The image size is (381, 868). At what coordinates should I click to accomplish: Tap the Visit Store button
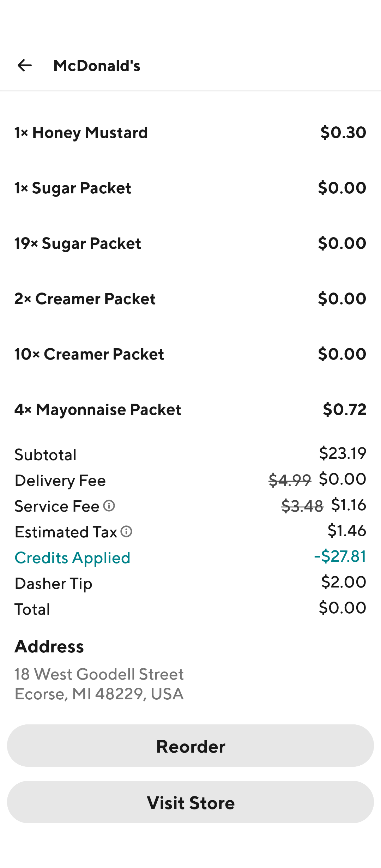[x=190, y=803]
